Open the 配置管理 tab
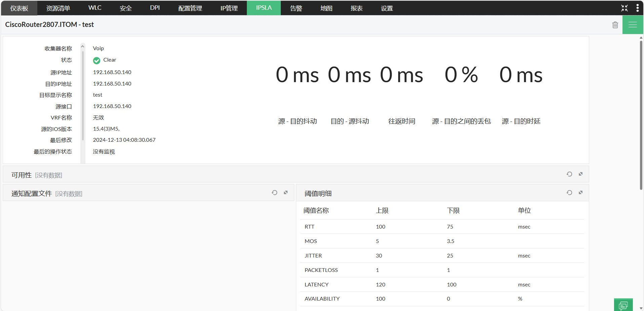Screen dimensions: 644x311 (x=190, y=8)
